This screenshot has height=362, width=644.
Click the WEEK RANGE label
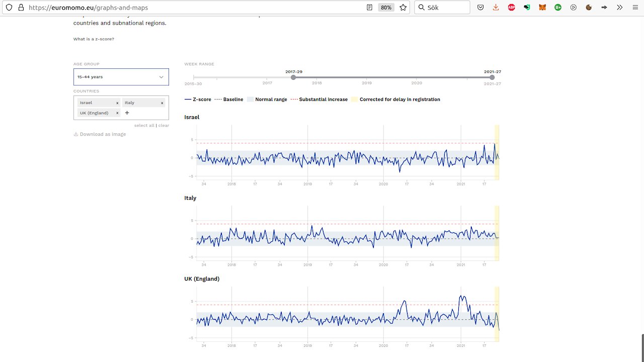coord(199,64)
